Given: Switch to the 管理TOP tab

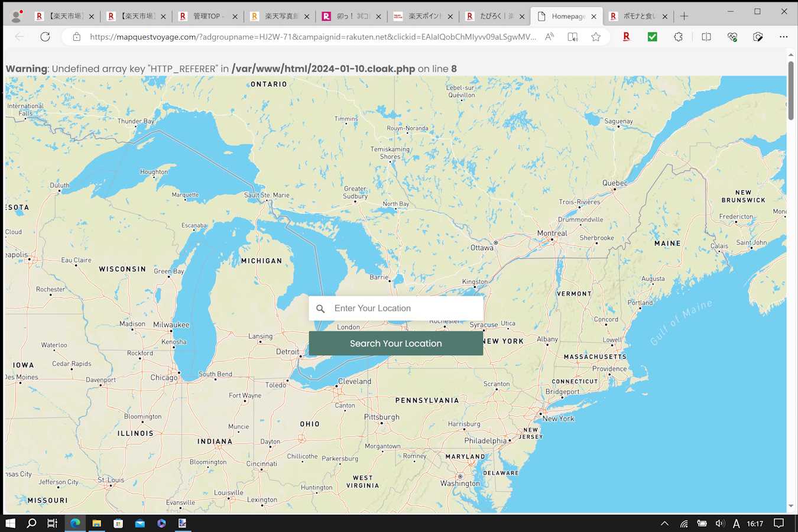Looking at the screenshot, I should pos(207,17).
